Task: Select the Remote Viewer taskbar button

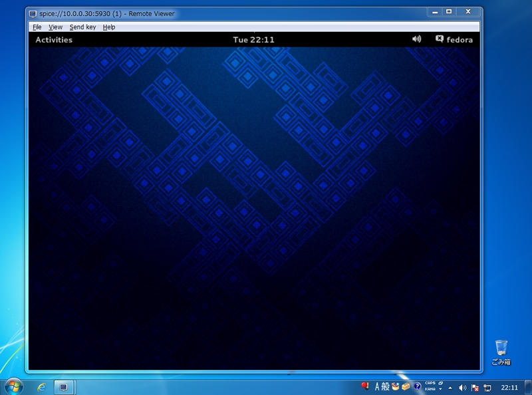Action: [x=63, y=387]
